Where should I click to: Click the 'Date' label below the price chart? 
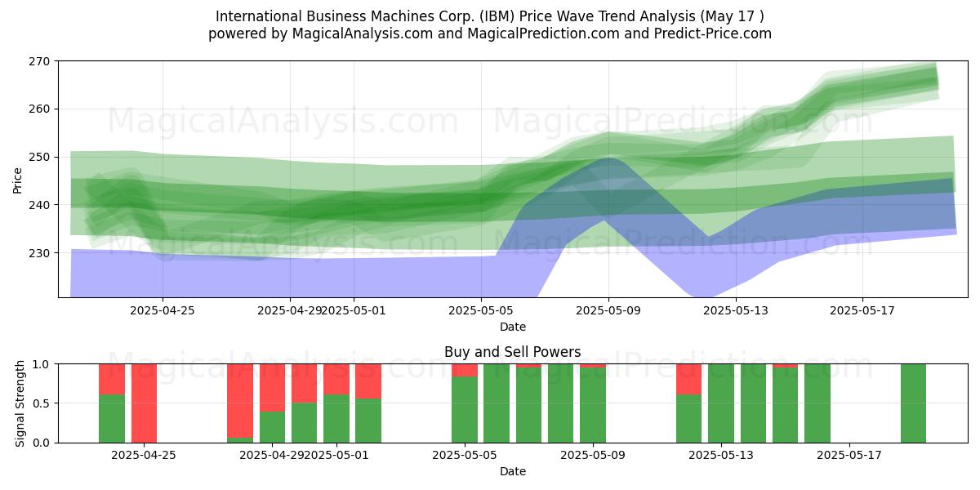[513, 327]
